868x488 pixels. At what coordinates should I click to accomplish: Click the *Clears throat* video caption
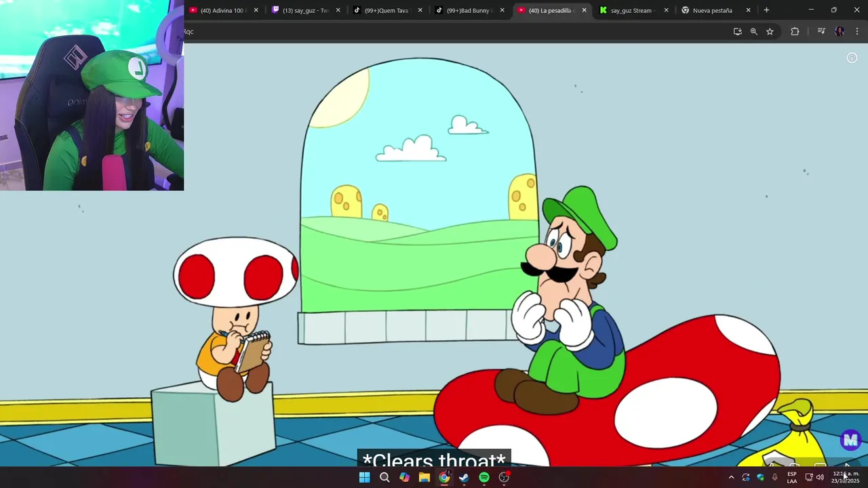pos(434,458)
